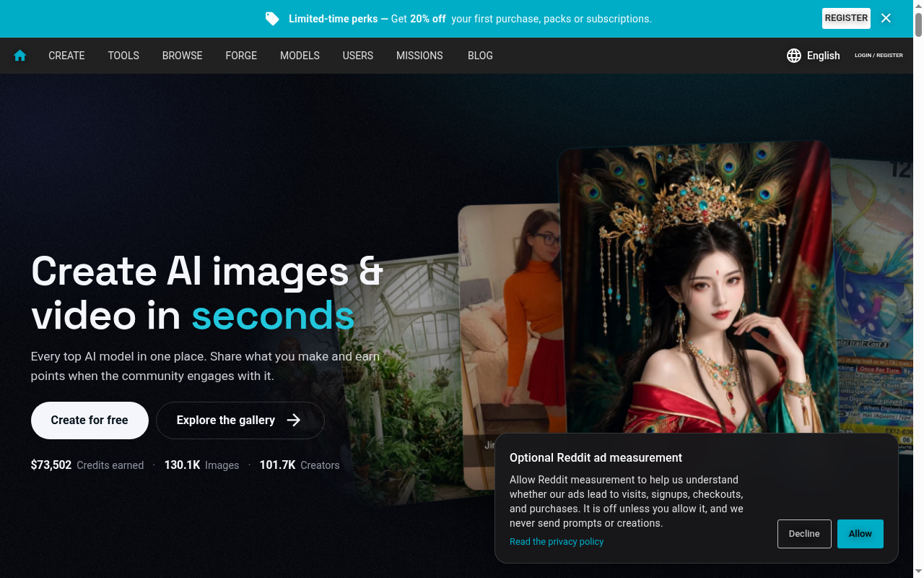
Task: Open the TOOLS menu
Action: (123, 56)
